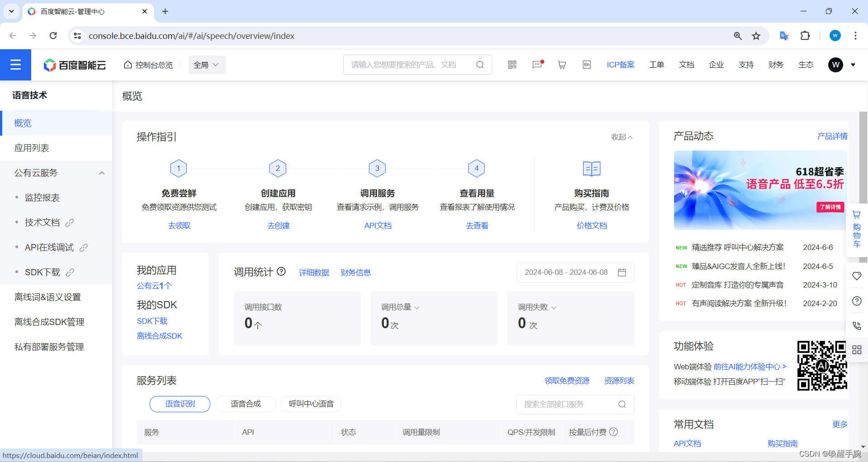The image size is (868, 462).
Task: Click the ICP备案 header link
Action: click(x=620, y=65)
